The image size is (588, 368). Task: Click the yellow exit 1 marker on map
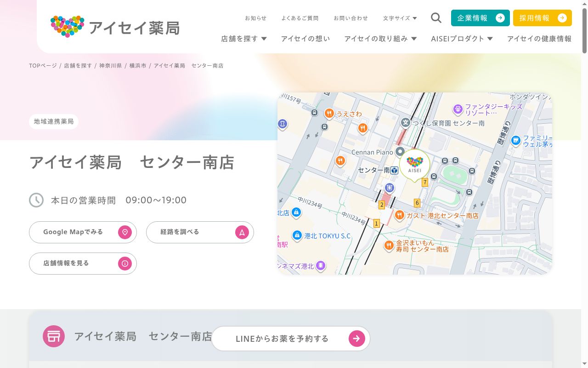(x=377, y=224)
